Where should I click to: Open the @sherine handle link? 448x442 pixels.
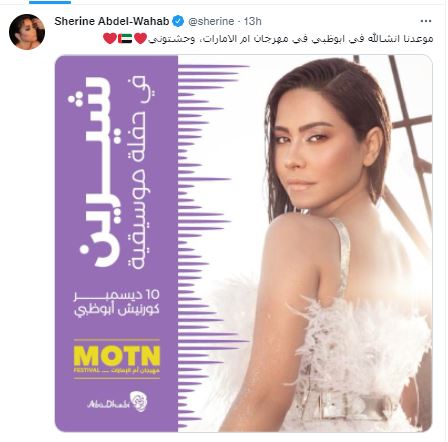tap(211, 21)
